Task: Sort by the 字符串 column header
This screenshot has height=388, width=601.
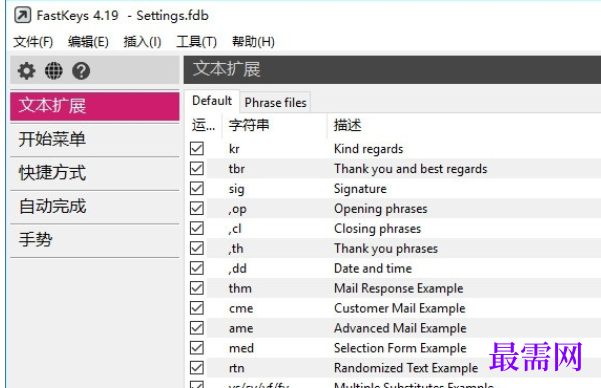Action: [x=274, y=125]
